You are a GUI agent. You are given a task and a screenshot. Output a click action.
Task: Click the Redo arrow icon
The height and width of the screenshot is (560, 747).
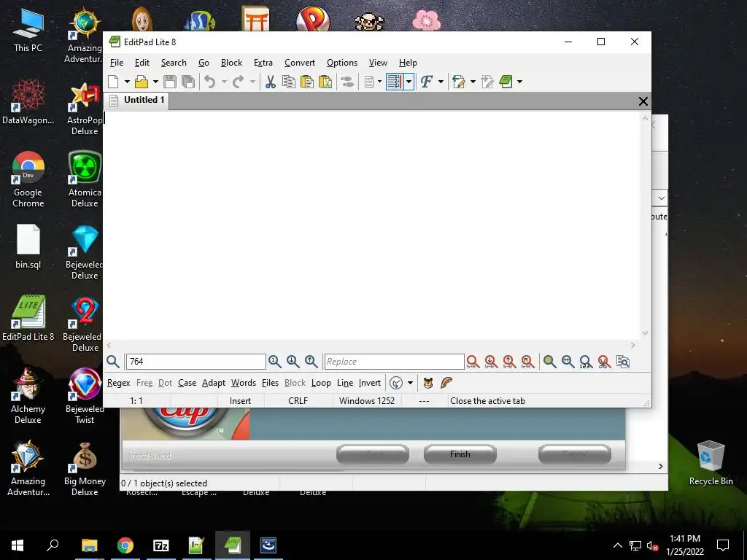coord(239,82)
